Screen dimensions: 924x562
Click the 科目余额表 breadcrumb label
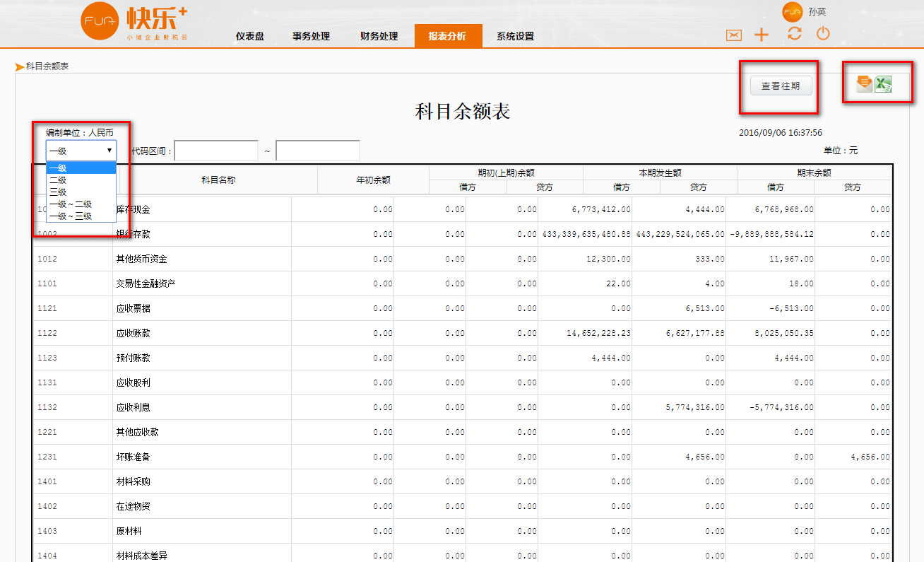pos(47,66)
